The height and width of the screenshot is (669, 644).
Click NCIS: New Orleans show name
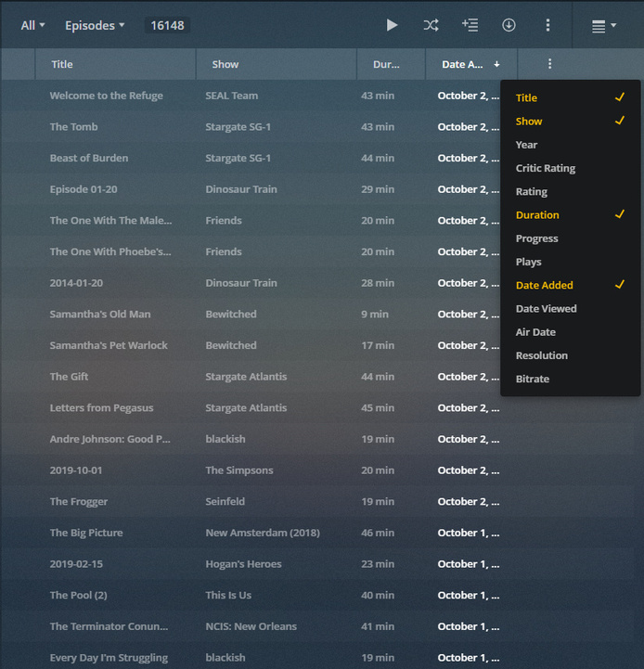[251, 626]
